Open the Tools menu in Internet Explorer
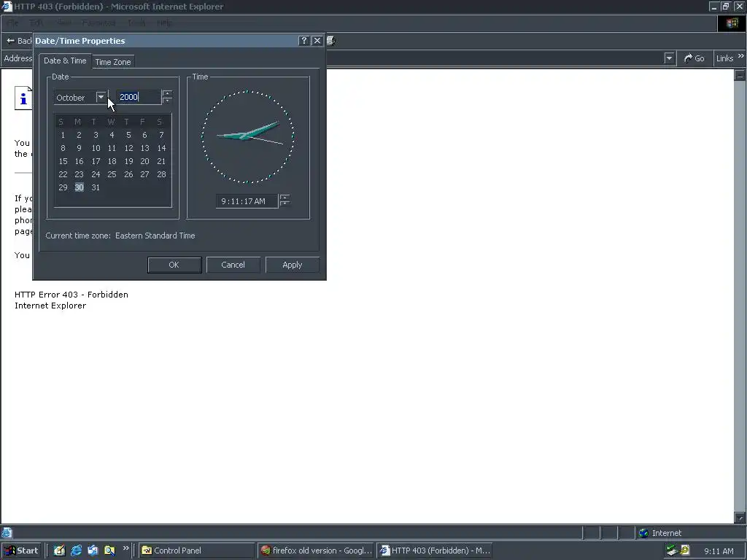747x560 pixels. [x=136, y=23]
